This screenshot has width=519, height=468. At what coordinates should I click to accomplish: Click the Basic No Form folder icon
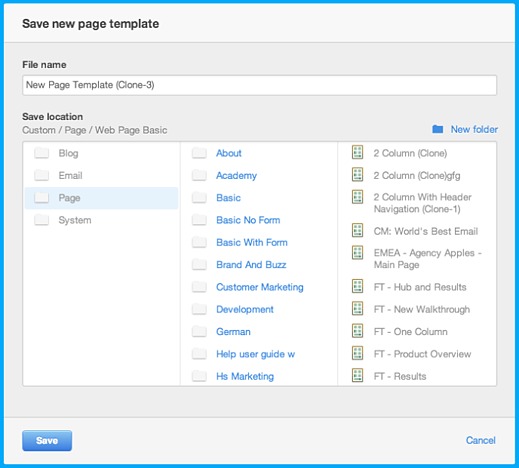tap(199, 220)
